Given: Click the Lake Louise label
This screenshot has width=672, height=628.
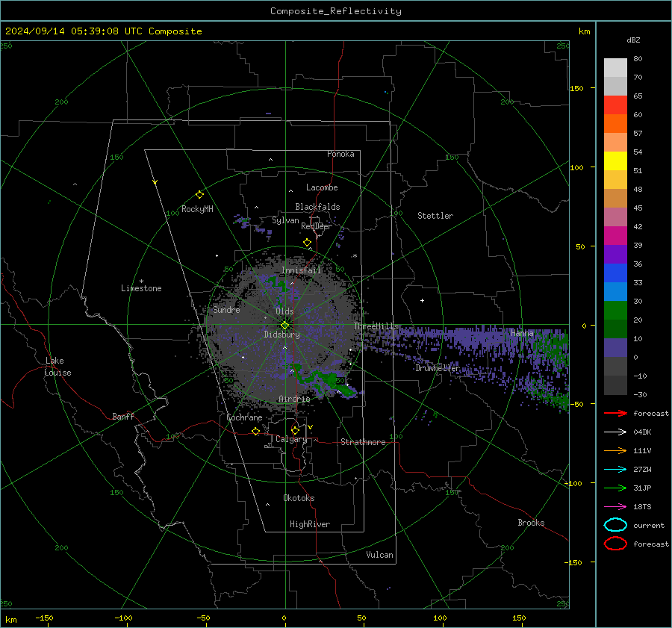Looking at the screenshot, I should (x=57, y=367).
